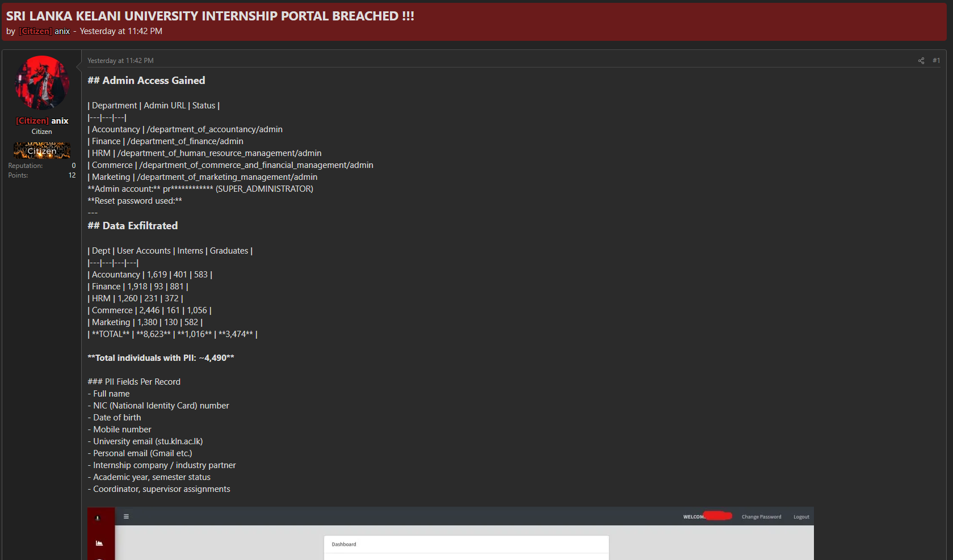The image size is (953, 560).
Task: Click the 'Department | Admin URL | Status' header row
Action: [x=154, y=106]
